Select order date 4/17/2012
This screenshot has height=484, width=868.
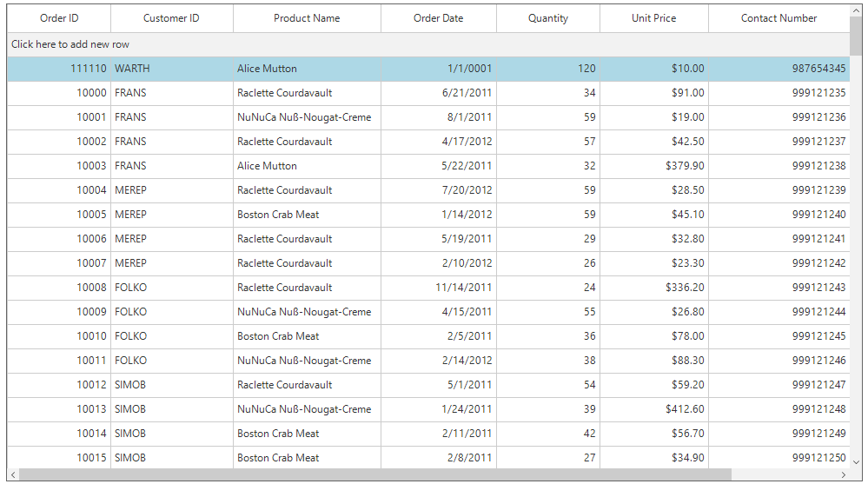tap(439, 142)
